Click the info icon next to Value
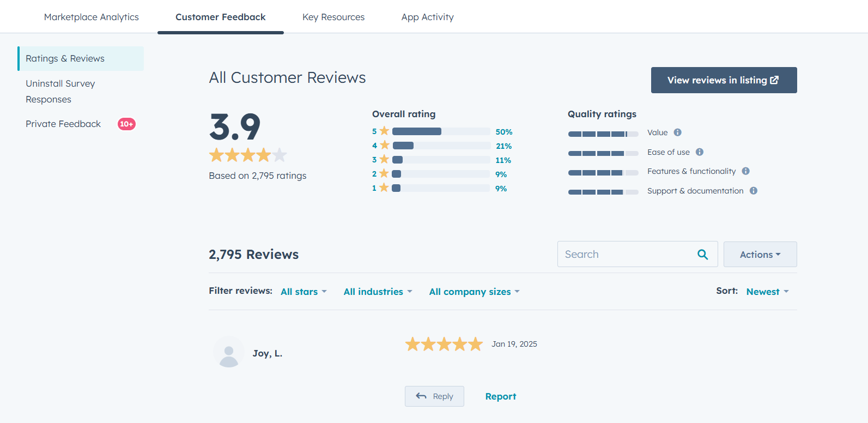The image size is (868, 423). coord(677,132)
